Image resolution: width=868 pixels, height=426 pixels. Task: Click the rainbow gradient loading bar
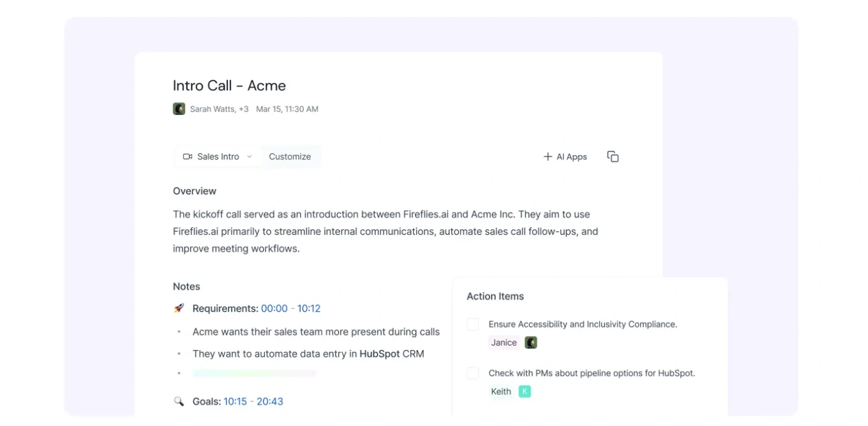(255, 373)
